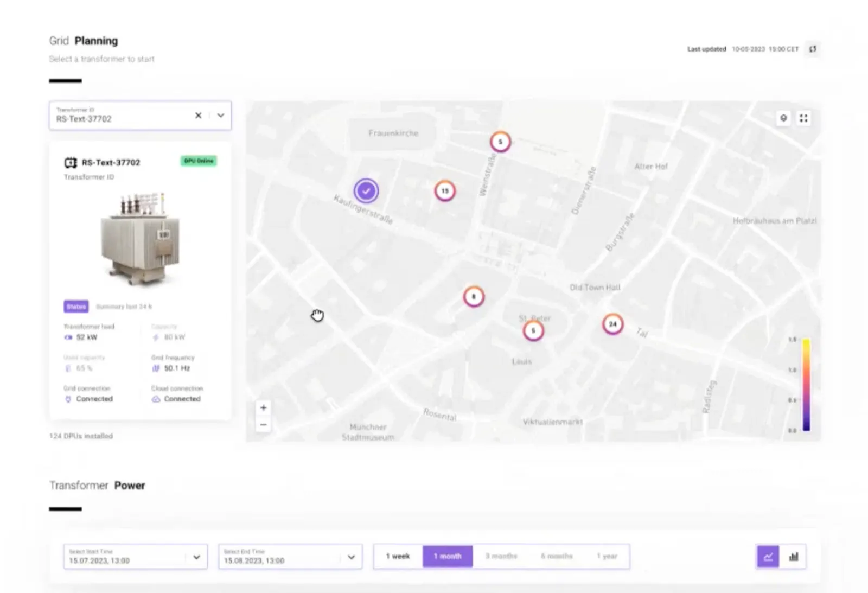Image resolution: width=868 pixels, height=593 pixels.
Task: Open the Select End Time dropdown
Action: 290,557
